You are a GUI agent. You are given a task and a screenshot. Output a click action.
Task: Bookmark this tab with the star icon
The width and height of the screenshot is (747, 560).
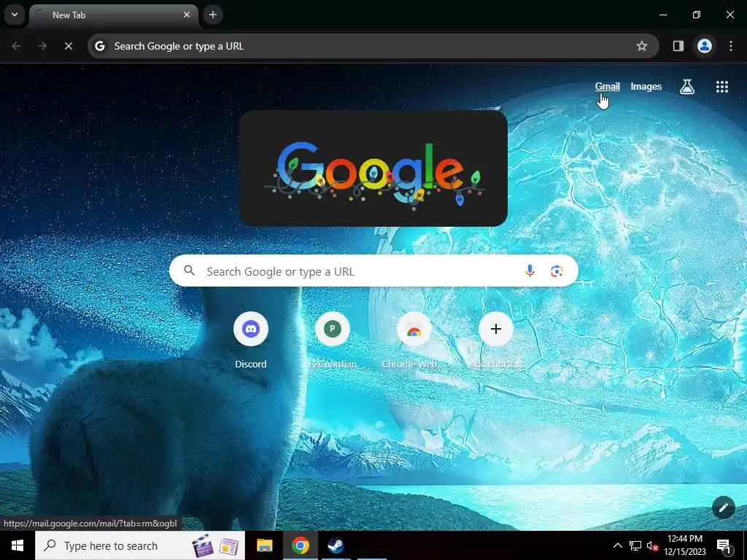pyautogui.click(x=642, y=46)
